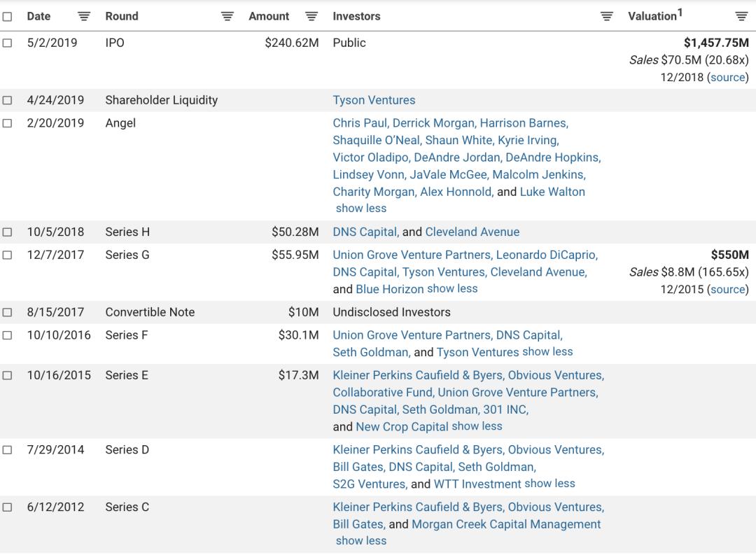Collapse Angel investors with show less
756x555 pixels.
(361, 209)
